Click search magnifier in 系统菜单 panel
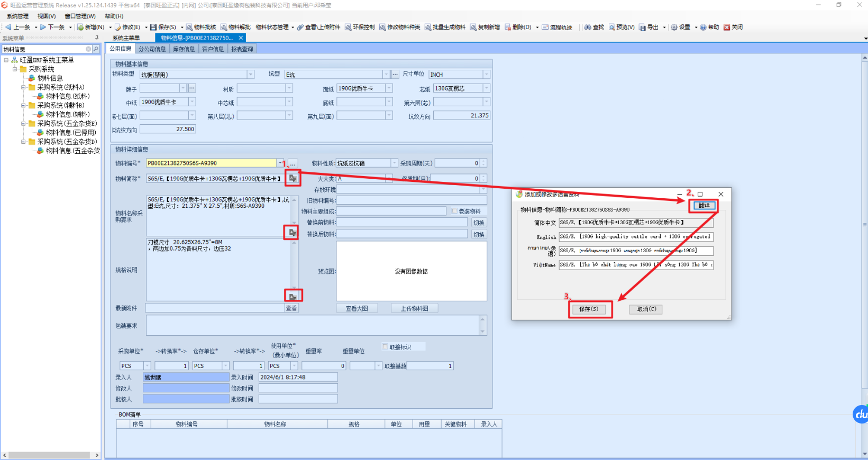868x460 pixels. (96, 49)
